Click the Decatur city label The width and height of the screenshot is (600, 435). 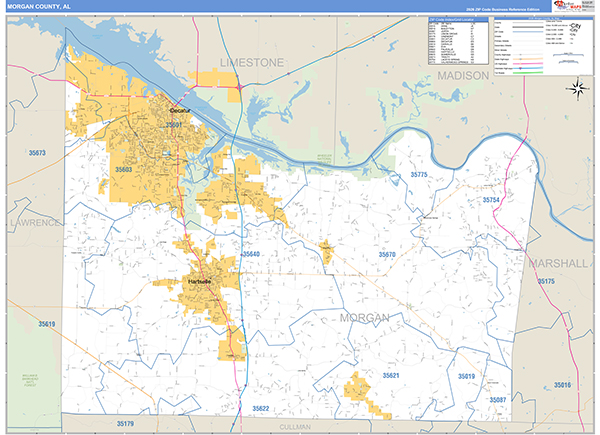(180, 110)
